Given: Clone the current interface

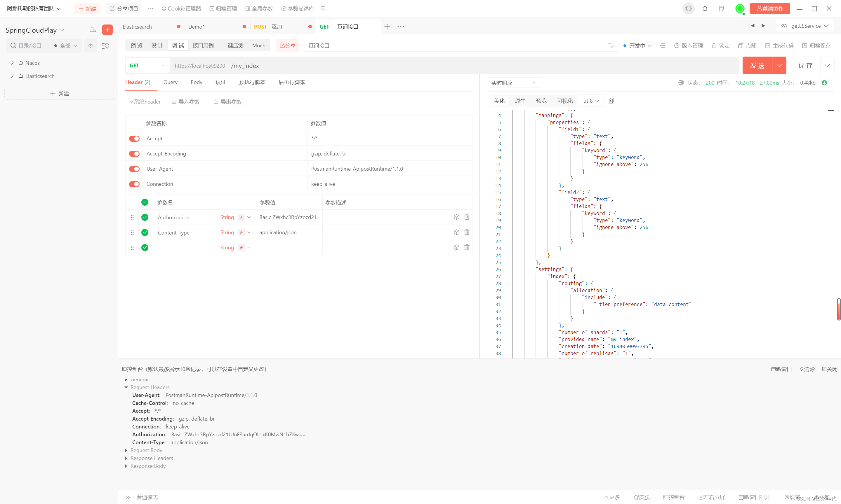Looking at the screenshot, I should [x=747, y=45].
